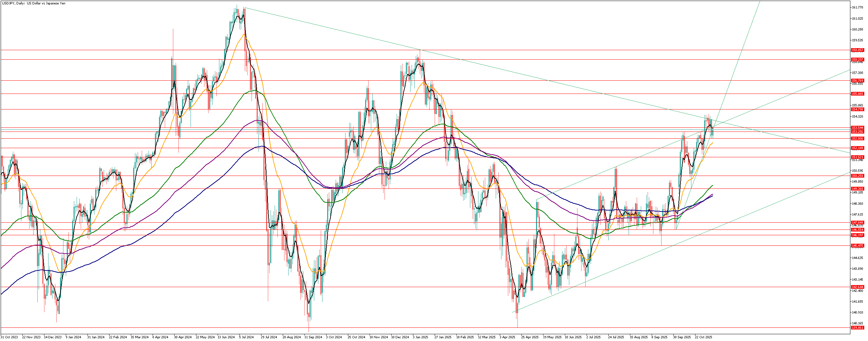The height and width of the screenshot is (341, 868).
Task: Select the 142.644 horizontal level tag
Action: 857,287
